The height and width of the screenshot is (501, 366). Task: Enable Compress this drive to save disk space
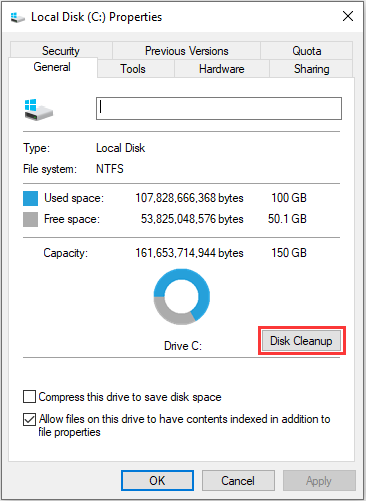click(29, 397)
